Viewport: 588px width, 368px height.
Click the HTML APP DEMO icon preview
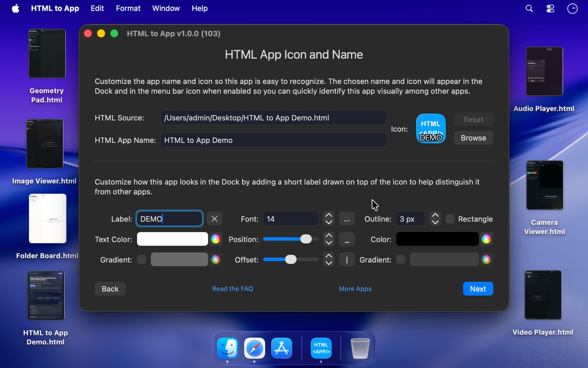point(431,129)
